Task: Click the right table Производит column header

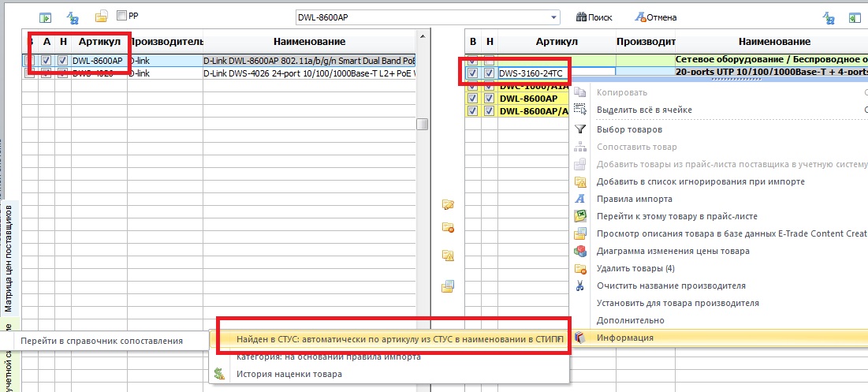Action: (646, 42)
